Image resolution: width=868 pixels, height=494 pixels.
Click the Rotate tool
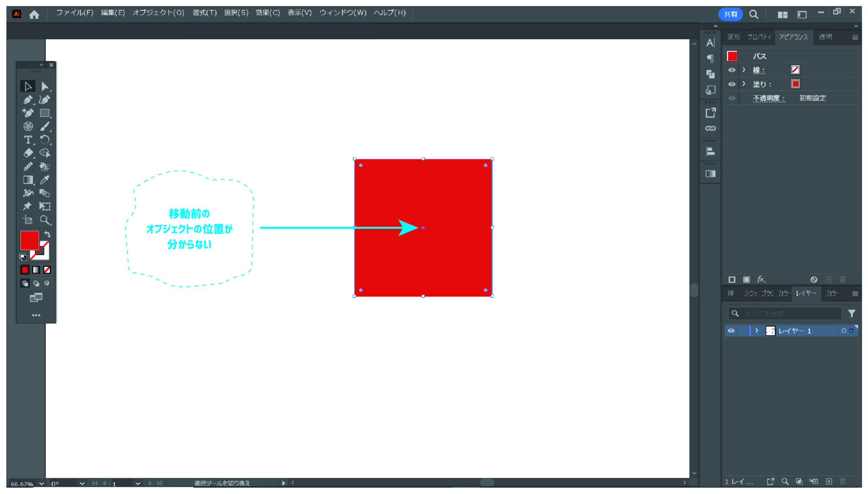pos(45,140)
